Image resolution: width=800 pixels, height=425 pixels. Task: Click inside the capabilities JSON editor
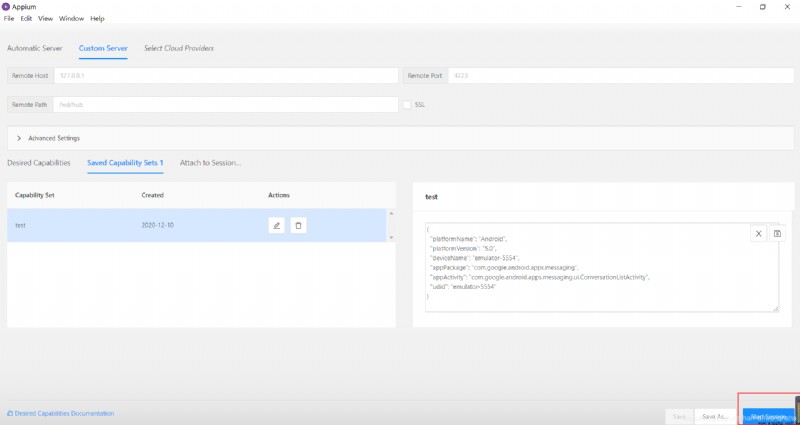click(x=602, y=267)
